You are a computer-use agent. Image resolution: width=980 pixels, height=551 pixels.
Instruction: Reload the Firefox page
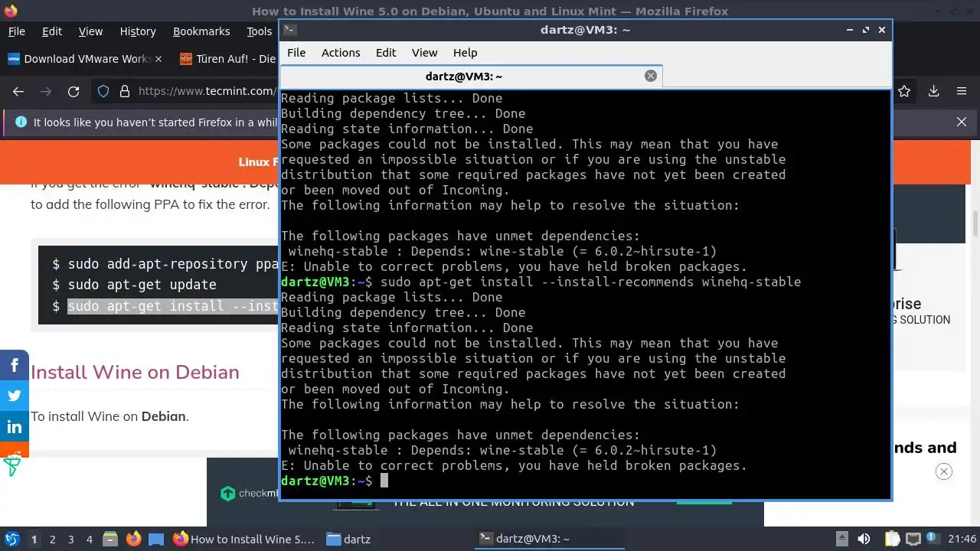pyautogui.click(x=73, y=92)
